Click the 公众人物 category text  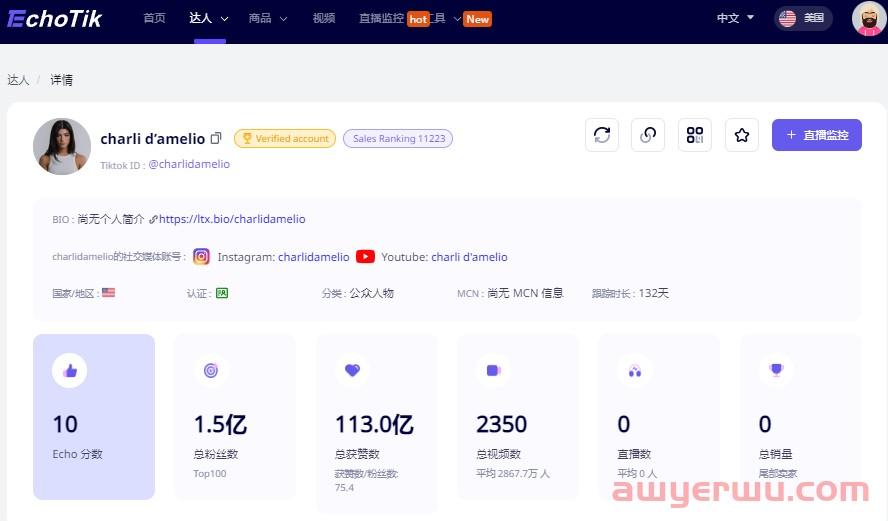coord(372,293)
